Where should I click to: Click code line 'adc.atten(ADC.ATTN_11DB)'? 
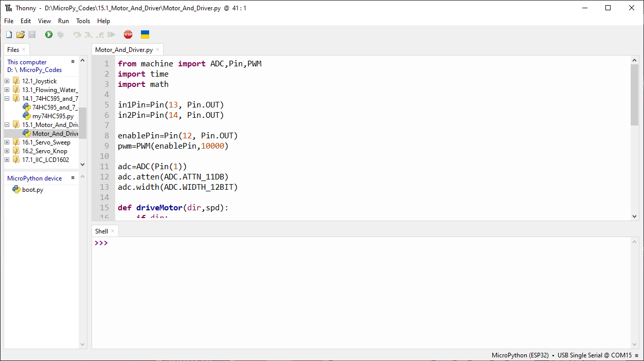tap(173, 177)
